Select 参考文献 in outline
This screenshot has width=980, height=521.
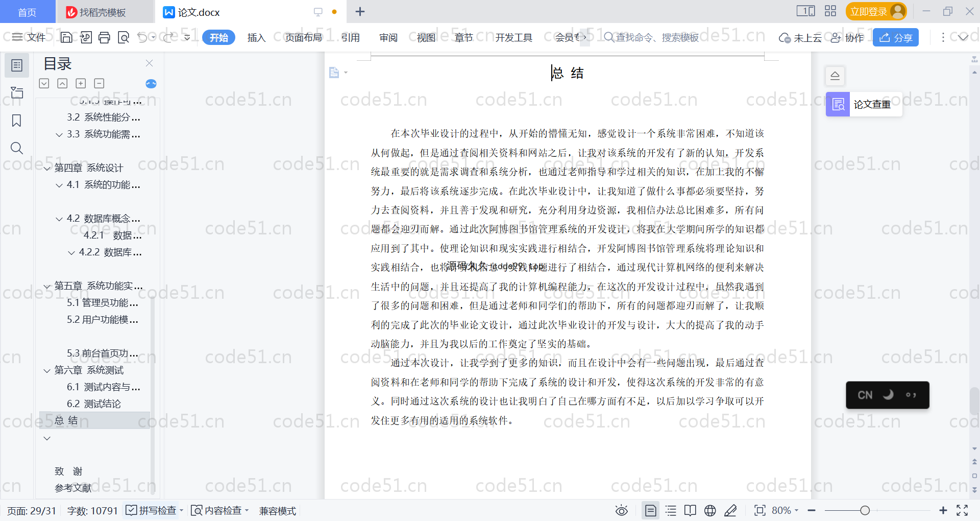[x=73, y=488]
